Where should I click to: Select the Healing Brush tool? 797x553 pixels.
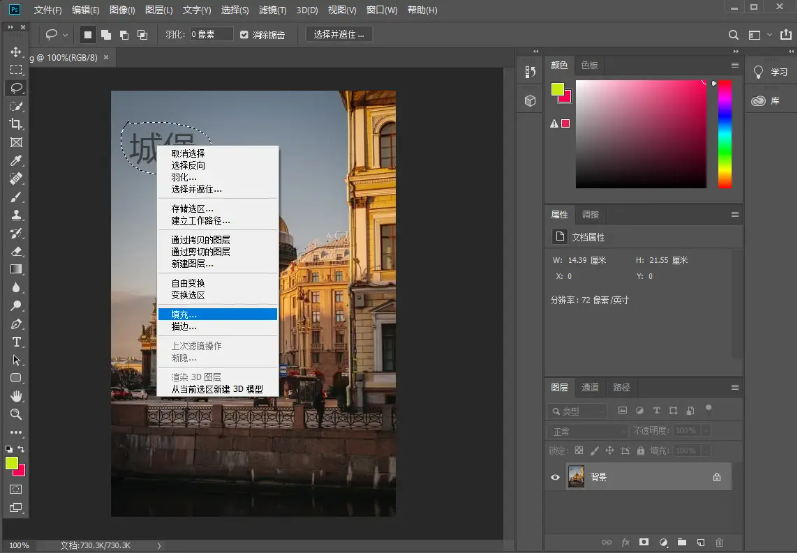click(16, 179)
